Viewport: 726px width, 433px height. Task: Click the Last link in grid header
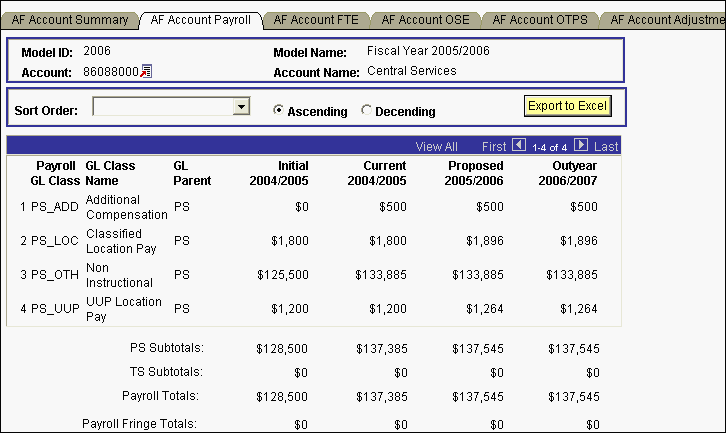(x=606, y=146)
